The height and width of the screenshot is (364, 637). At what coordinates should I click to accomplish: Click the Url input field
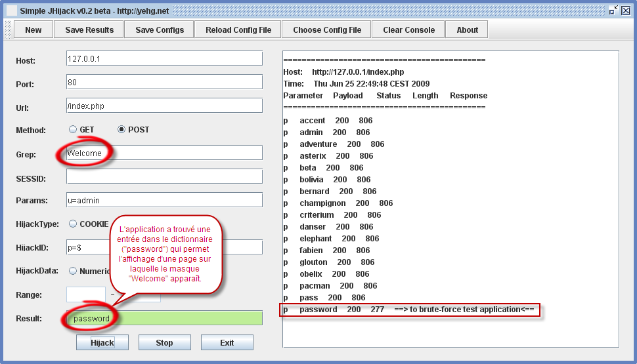pyautogui.click(x=164, y=106)
